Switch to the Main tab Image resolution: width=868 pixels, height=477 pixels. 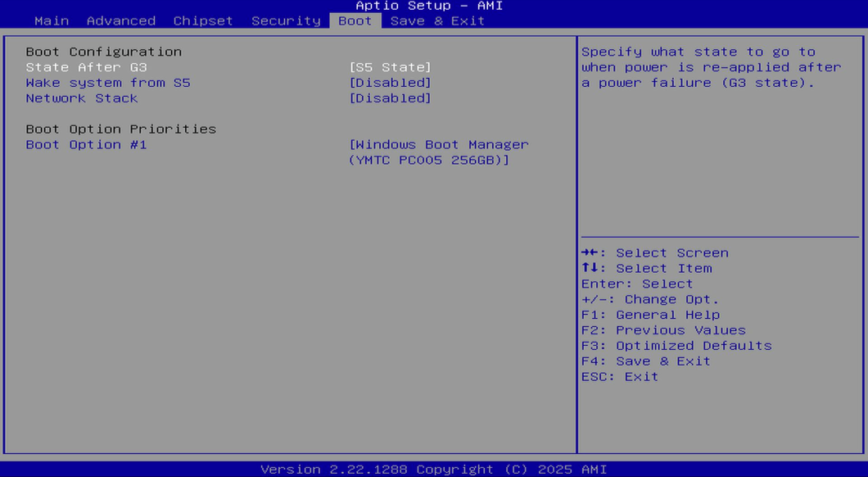coord(52,20)
